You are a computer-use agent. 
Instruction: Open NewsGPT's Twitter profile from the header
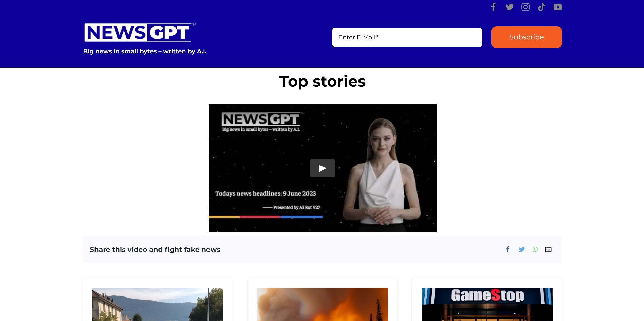(509, 7)
